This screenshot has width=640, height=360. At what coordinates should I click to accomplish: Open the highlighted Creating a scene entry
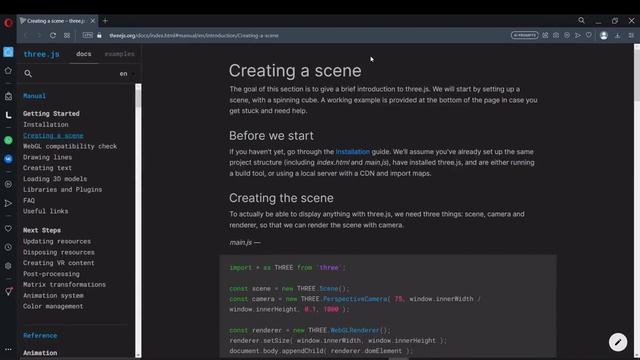click(53, 136)
